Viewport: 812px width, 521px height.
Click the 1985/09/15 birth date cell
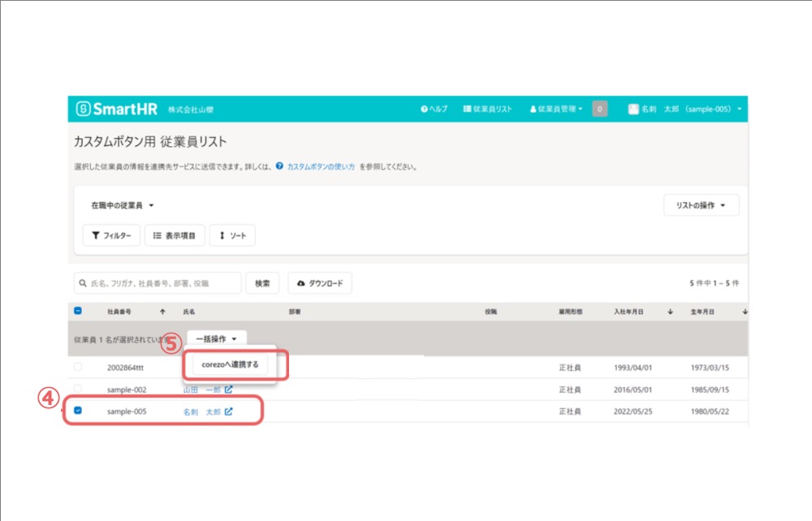coord(710,390)
